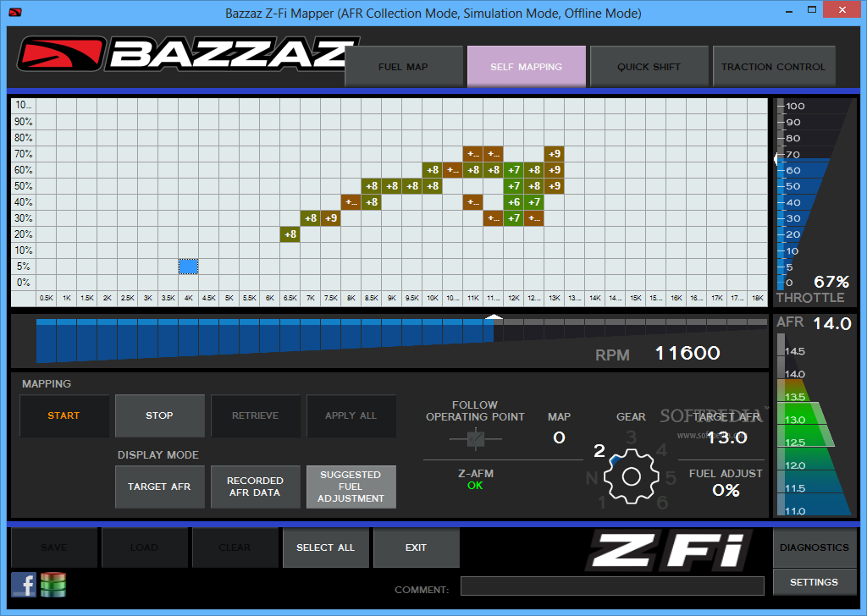Click the AFR reading 14.0
Screen dimensions: 867x616
tap(831, 324)
